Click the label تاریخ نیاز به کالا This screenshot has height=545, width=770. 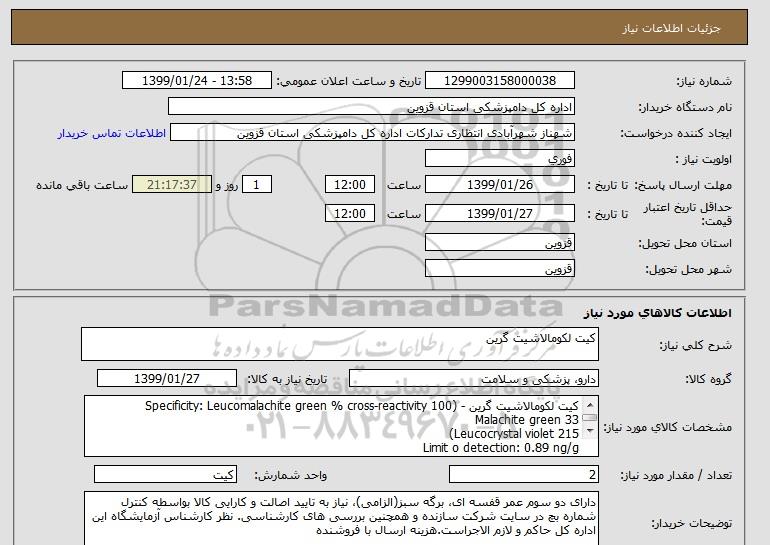click(286, 379)
